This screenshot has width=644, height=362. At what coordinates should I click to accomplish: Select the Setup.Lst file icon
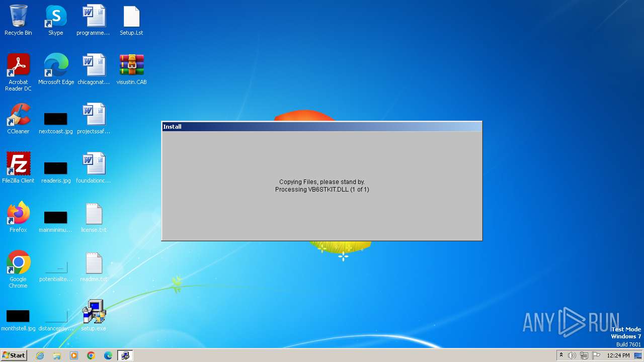[131, 20]
